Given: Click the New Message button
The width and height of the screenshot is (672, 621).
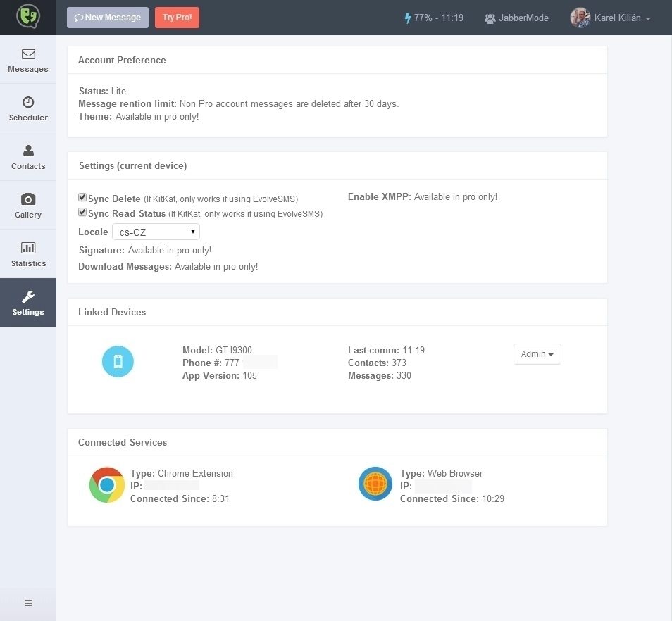Looking at the screenshot, I should [108, 18].
